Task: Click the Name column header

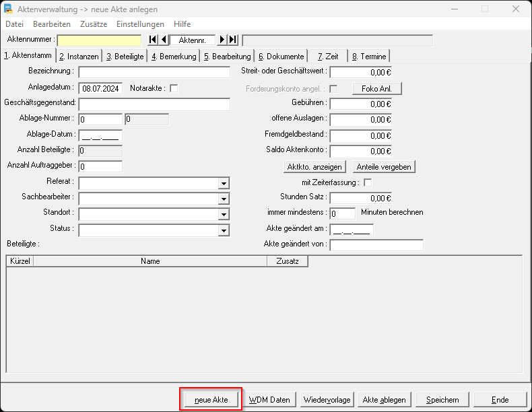Action: click(x=150, y=261)
